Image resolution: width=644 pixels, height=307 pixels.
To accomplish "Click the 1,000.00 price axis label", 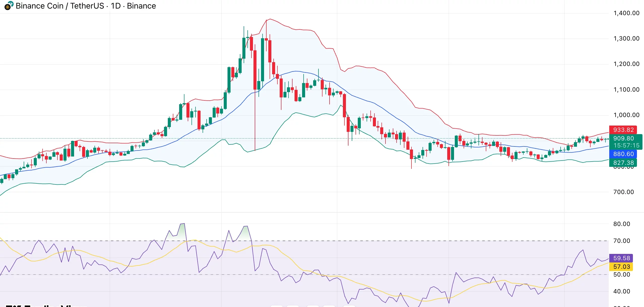I will click(x=626, y=115).
